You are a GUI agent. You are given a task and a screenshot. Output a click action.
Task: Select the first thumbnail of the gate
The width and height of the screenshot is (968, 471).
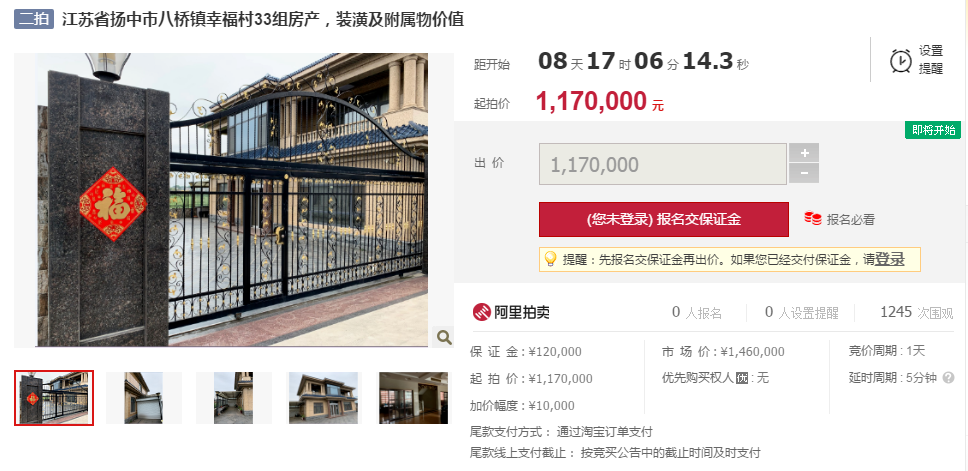(54, 398)
